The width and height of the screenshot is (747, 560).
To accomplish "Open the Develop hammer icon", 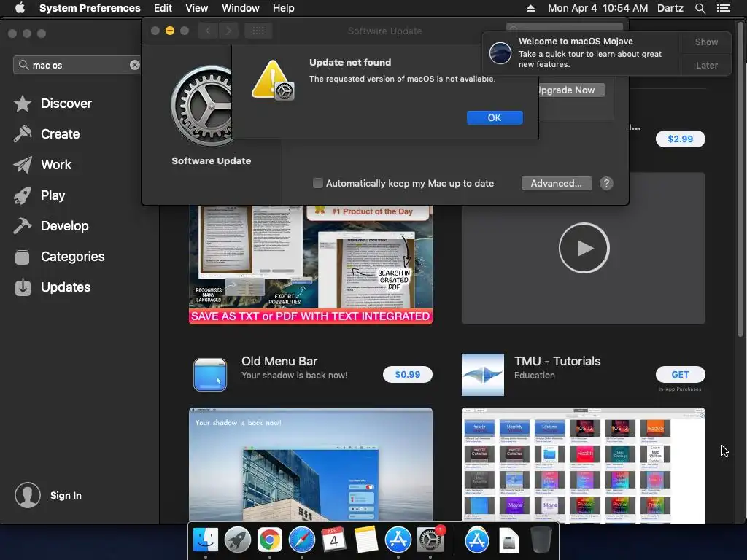I will click(x=23, y=226).
